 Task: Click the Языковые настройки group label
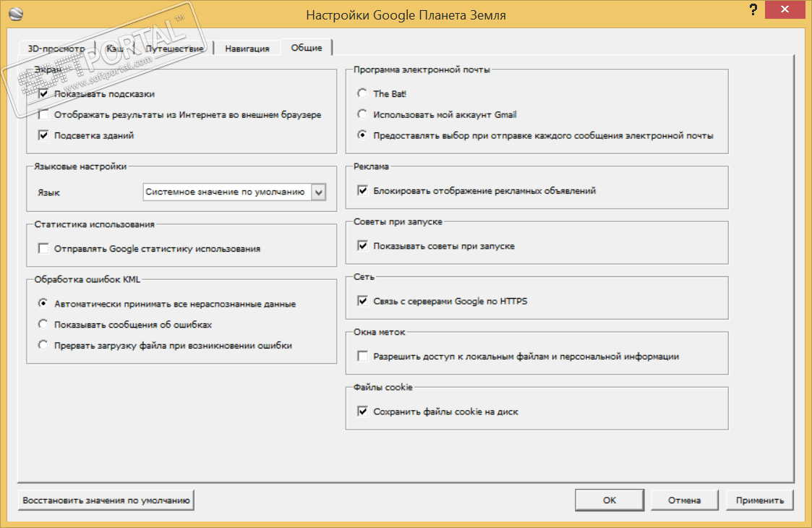(x=80, y=166)
